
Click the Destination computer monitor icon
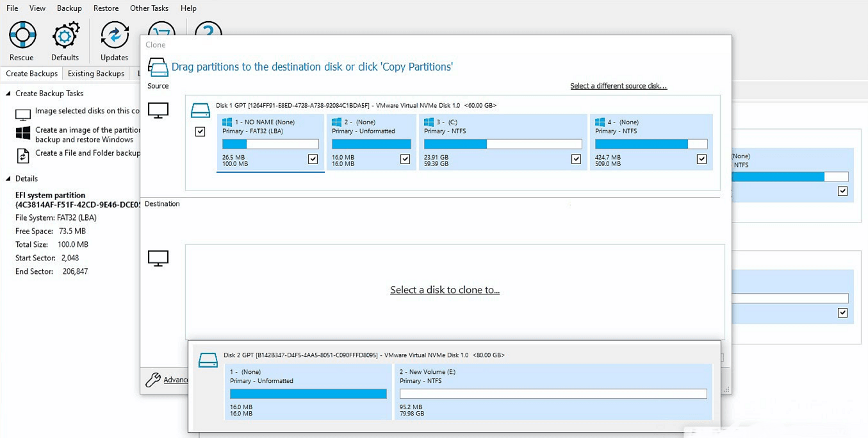click(158, 258)
